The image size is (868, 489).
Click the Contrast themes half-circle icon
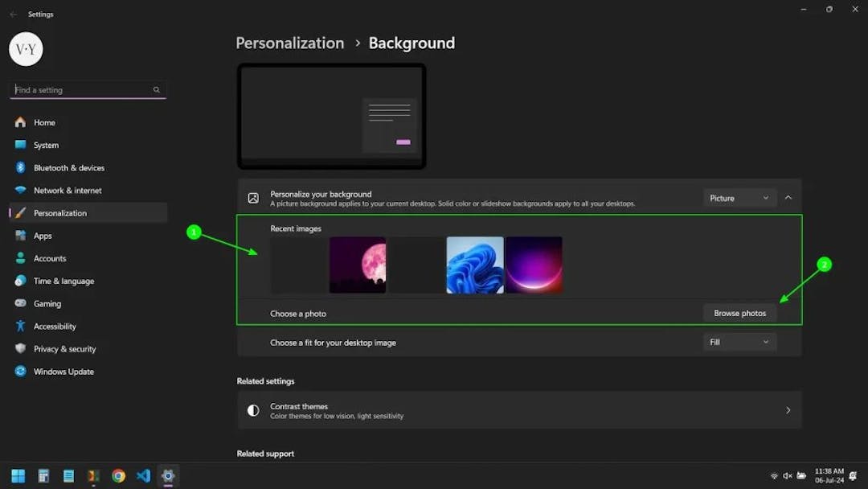click(252, 410)
